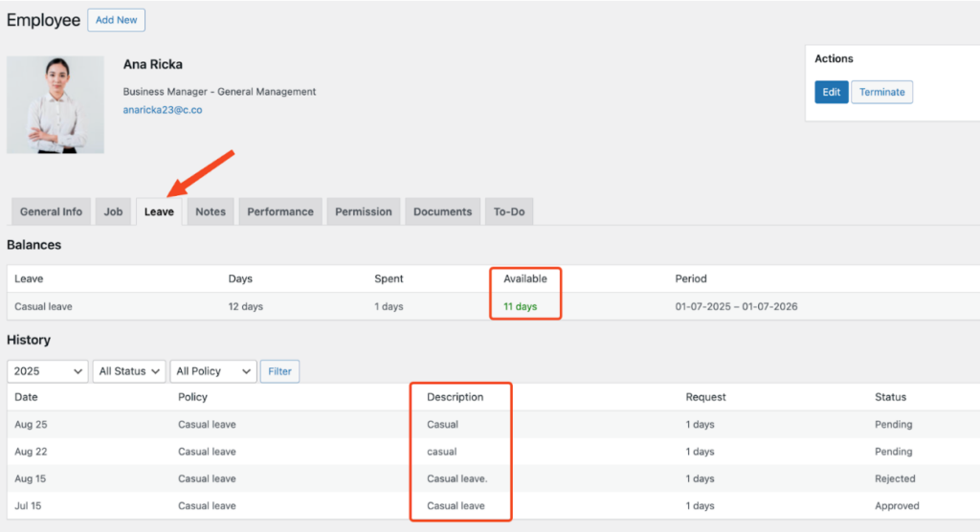Expand the All Policy dropdown

click(213, 371)
